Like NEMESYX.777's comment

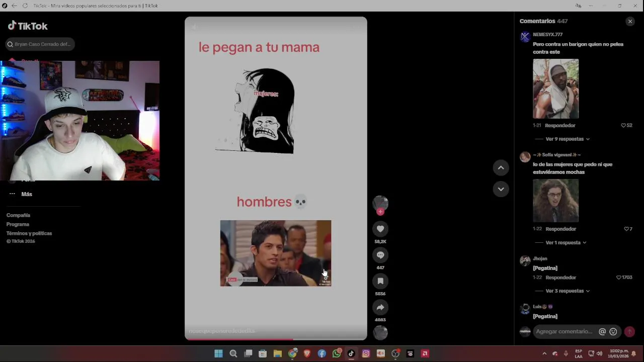[623, 125]
